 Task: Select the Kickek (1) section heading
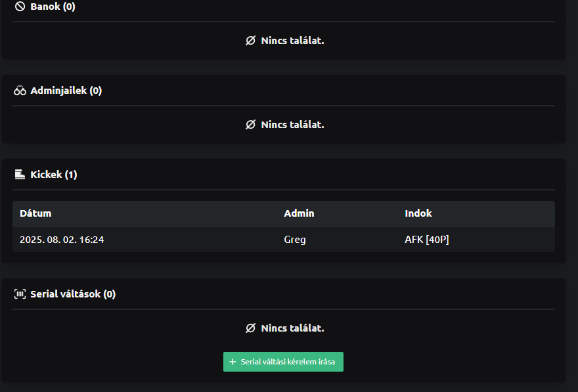click(x=54, y=175)
